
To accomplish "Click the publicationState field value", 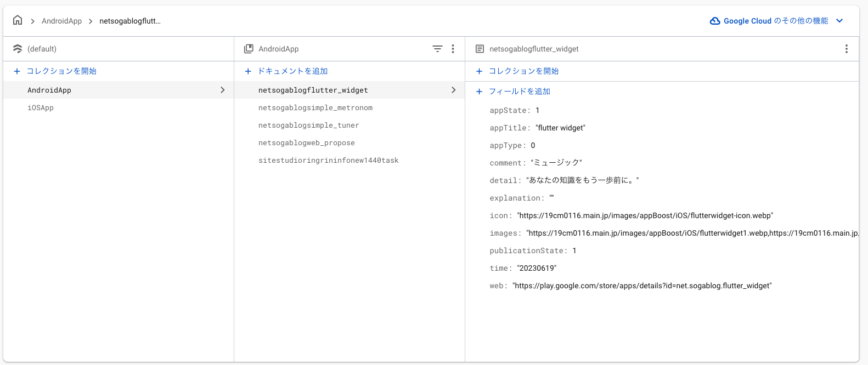I will [574, 250].
